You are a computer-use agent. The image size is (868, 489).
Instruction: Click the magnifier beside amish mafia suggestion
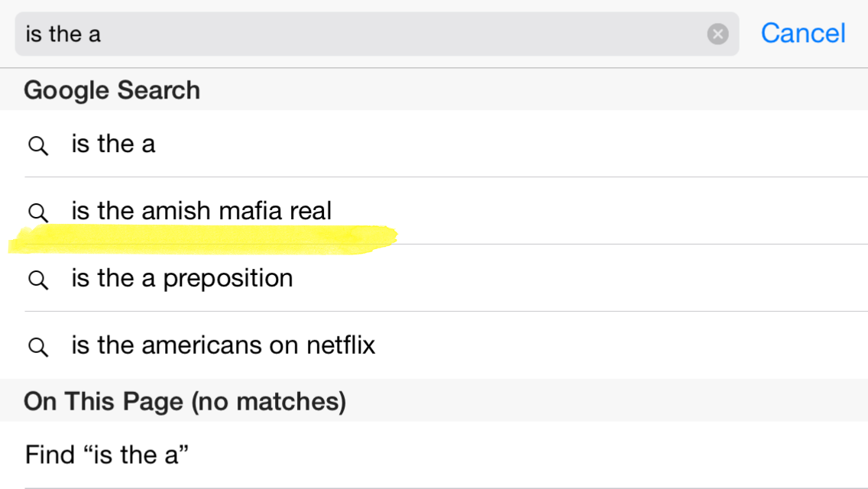(x=37, y=212)
